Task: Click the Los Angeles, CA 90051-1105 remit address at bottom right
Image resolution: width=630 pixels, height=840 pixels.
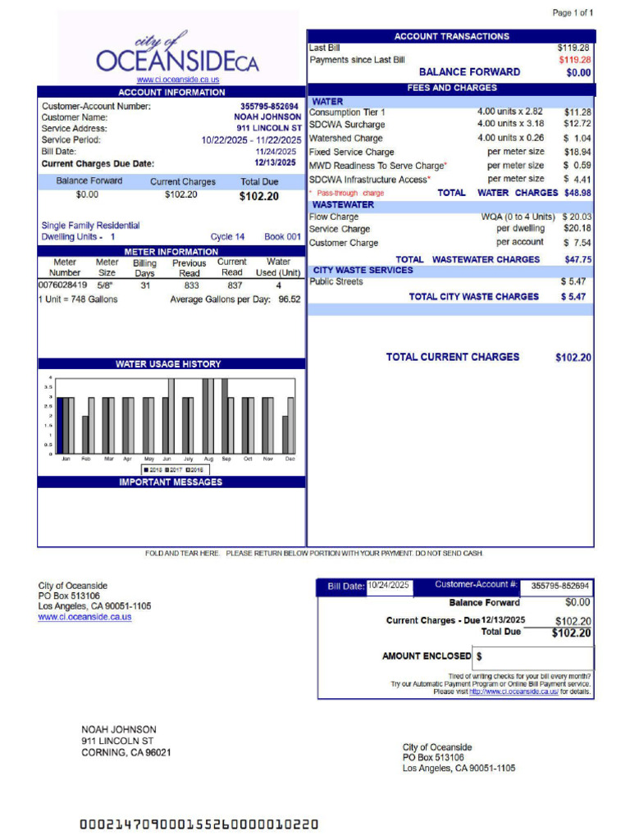Action: [459, 768]
